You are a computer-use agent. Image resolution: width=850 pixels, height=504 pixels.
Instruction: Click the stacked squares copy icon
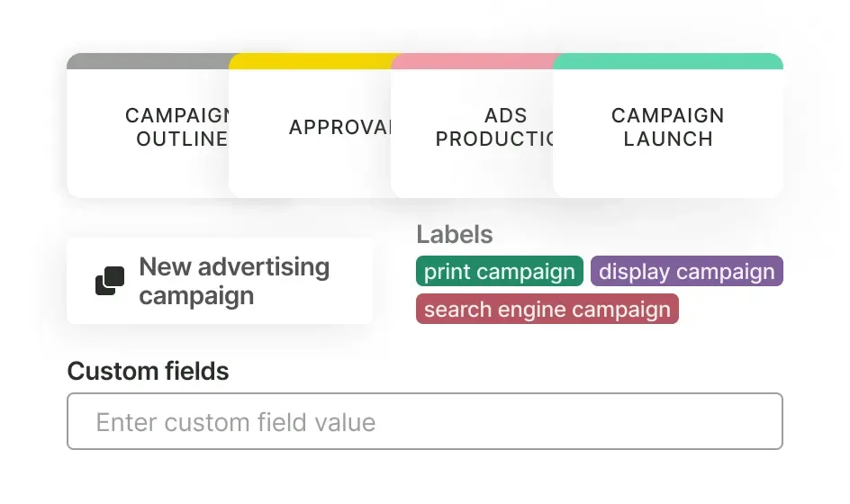[110, 281]
